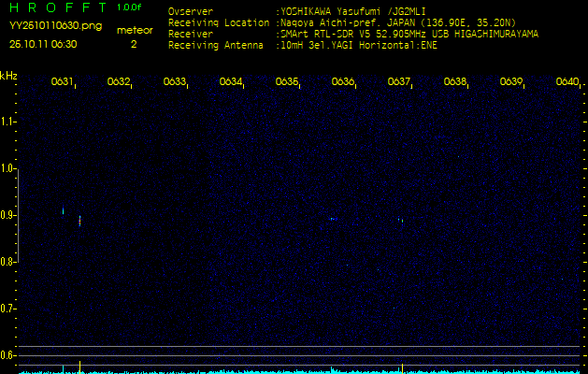Click the Ovserver label
The image size is (588, 374).
pos(191,12)
